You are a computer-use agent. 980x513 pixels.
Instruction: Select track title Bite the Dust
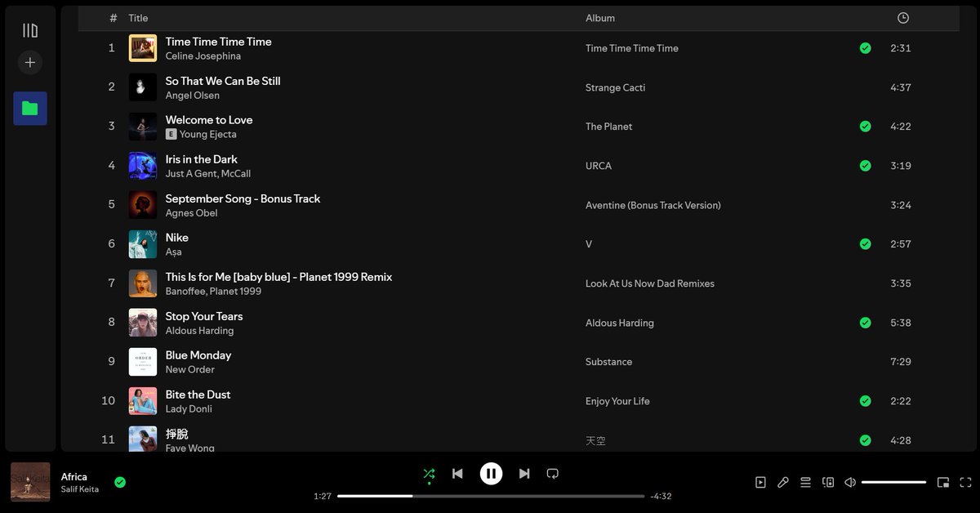pos(198,395)
